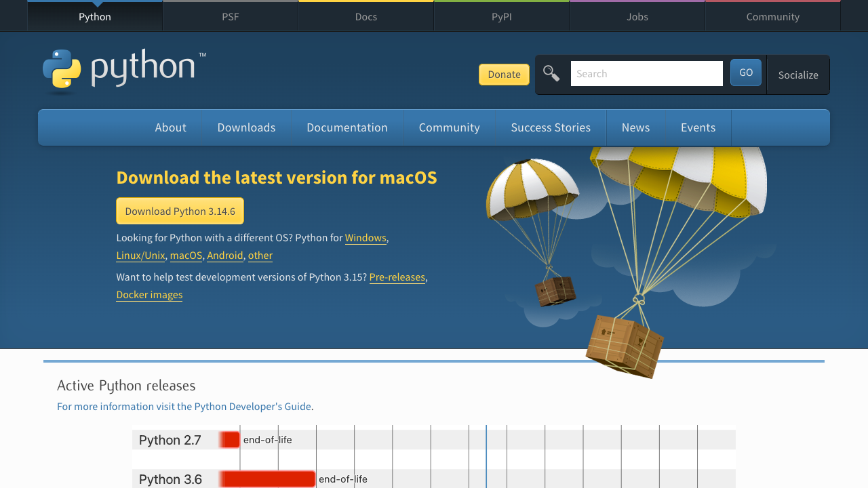Open the About navigation menu

coord(170,127)
